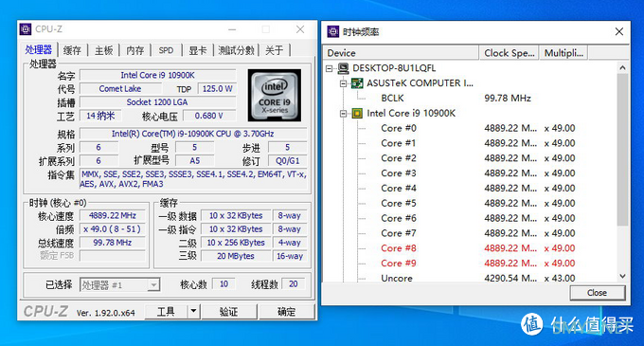
Task: Click the ASUSTeK motherboard icon
Action: pos(357,83)
